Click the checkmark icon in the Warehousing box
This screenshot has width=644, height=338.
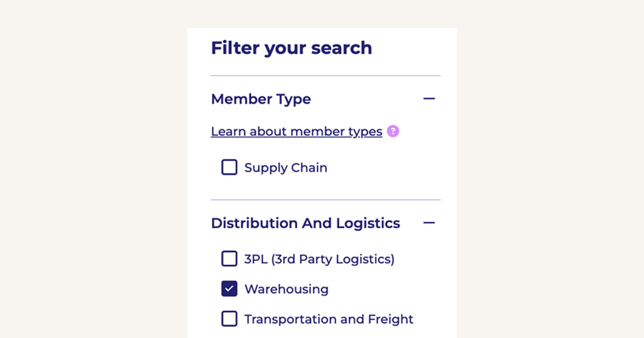pyautogui.click(x=229, y=289)
